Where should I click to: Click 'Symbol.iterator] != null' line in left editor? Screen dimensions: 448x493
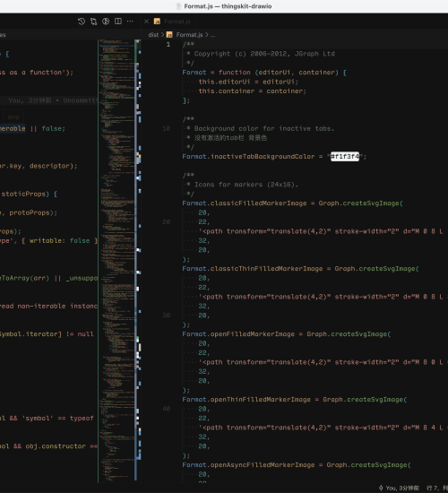(47, 334)
